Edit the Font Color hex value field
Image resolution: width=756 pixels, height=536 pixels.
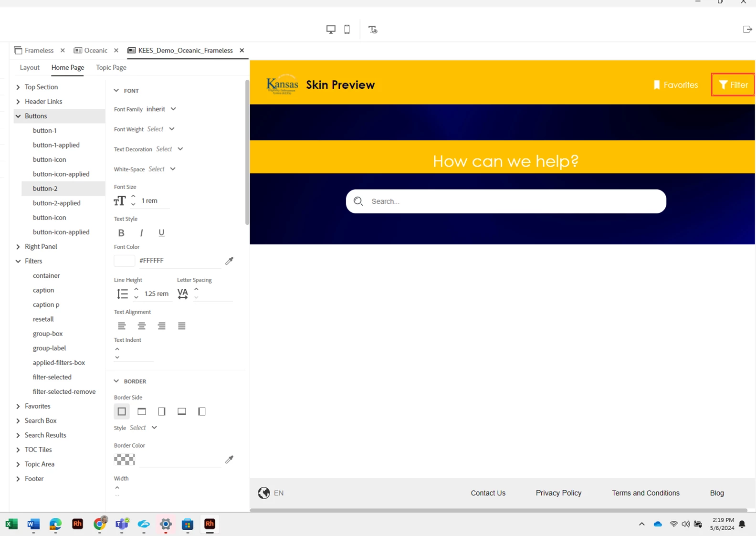(x=180, y=261)
